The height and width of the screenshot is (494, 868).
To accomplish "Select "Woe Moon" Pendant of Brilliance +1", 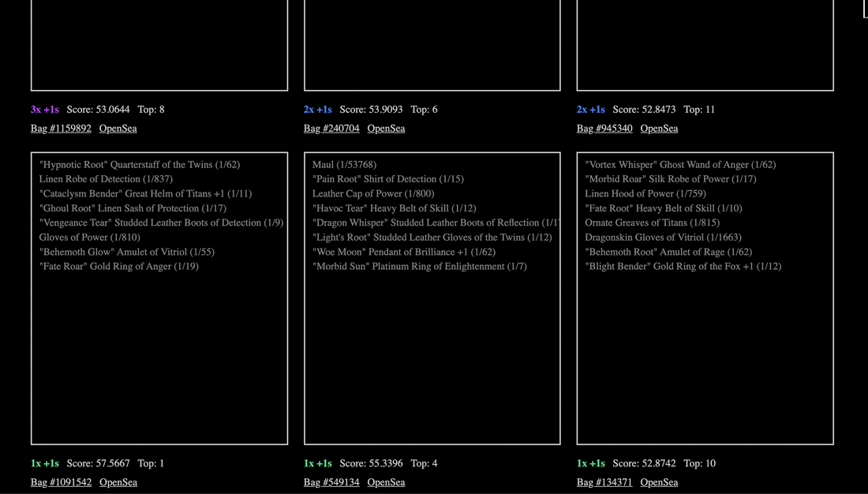I will (x=404, y=252).
